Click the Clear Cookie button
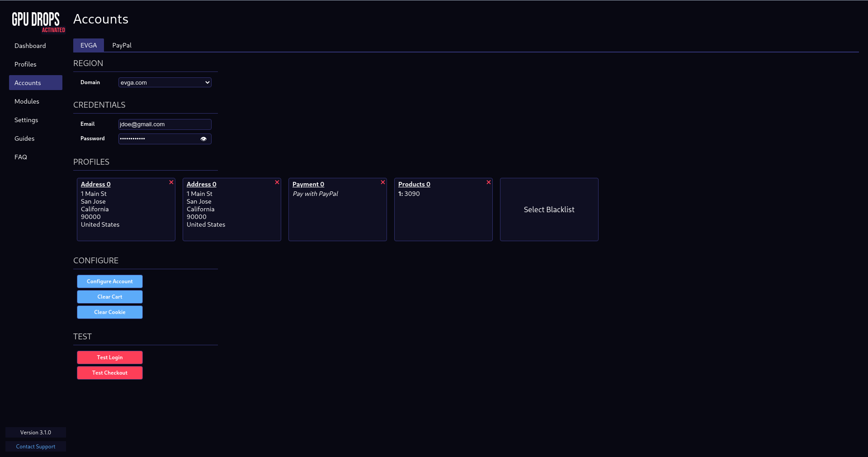 tap(110, 312)
